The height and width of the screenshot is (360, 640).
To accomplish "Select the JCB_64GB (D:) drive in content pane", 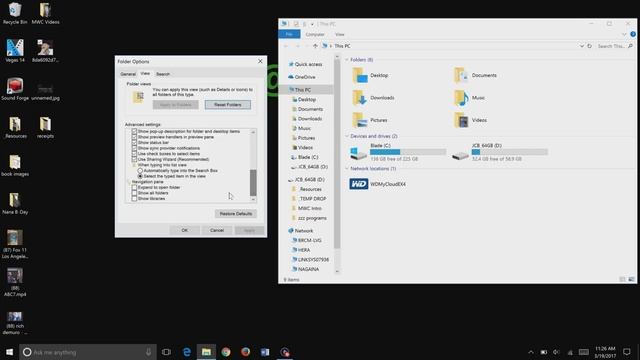I will 500,152.
